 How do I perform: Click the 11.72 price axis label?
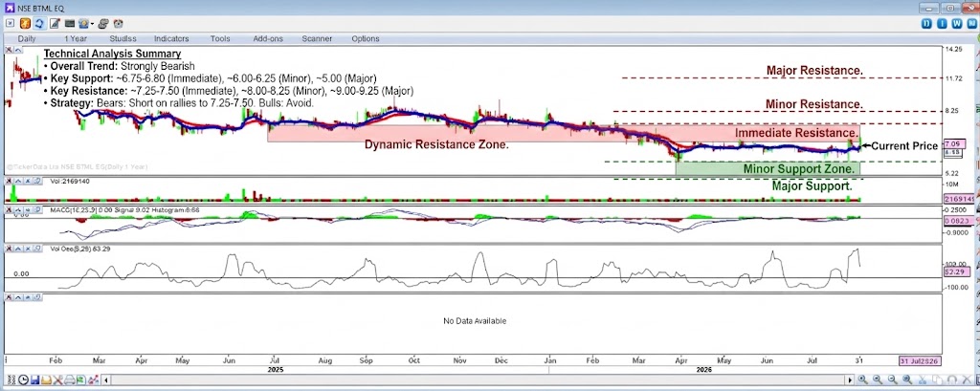pyautogui.click(x=953, y=78)
